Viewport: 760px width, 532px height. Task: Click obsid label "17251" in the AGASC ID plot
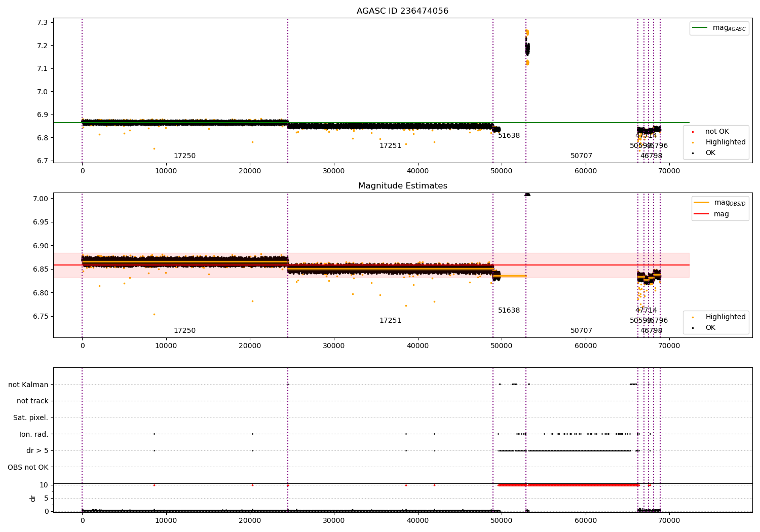(x=390, y=146)
